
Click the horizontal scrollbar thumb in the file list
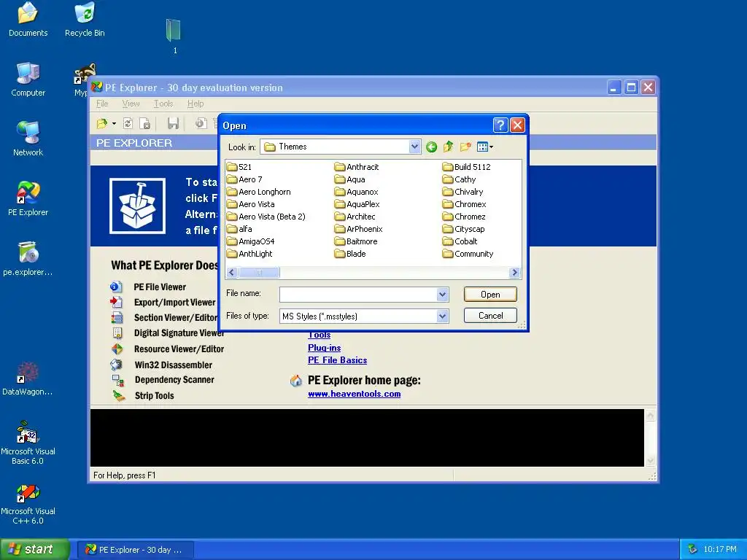[259, 273]
